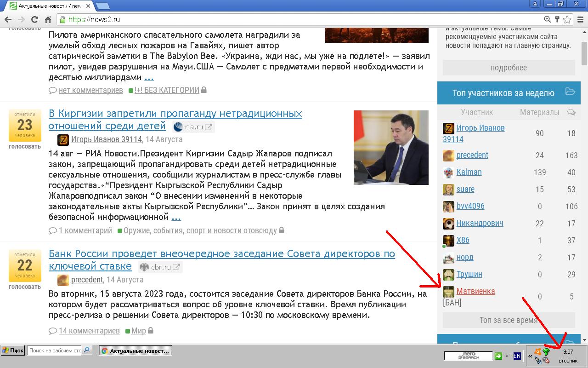Viewport: 588px width, 368px height.
Task: Click page vertical scrollbar down arrow
Action: [584, 340]
